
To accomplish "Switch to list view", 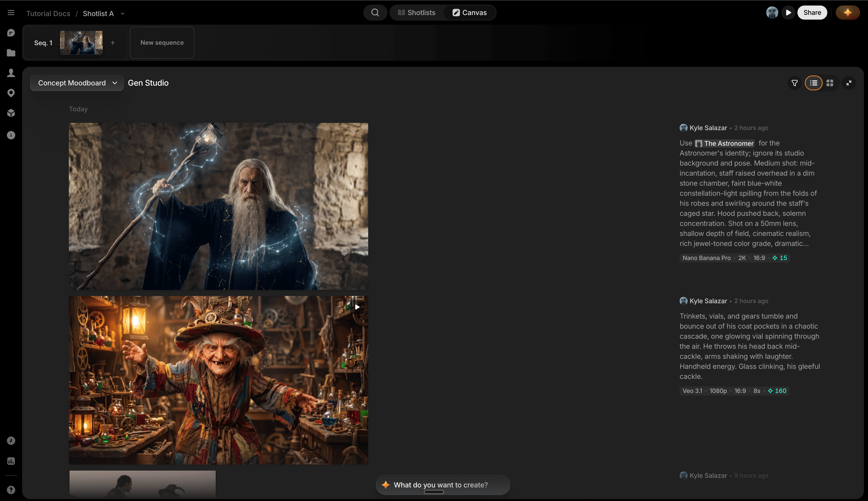I will coord(813,83).
